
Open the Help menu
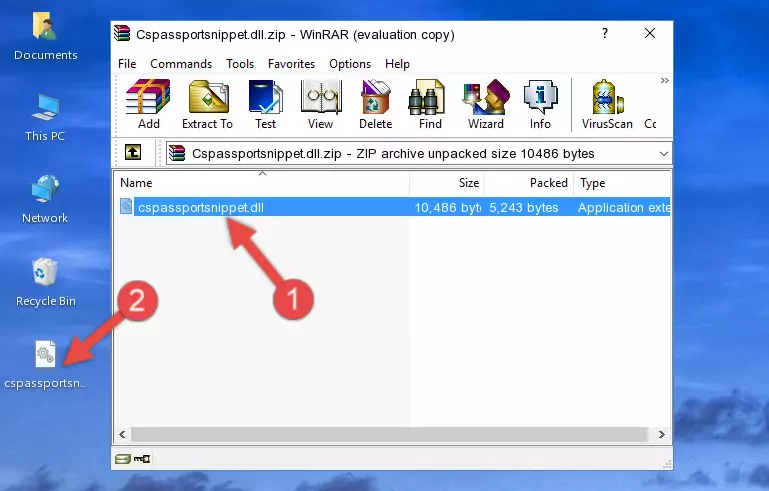tap(397, 64)
